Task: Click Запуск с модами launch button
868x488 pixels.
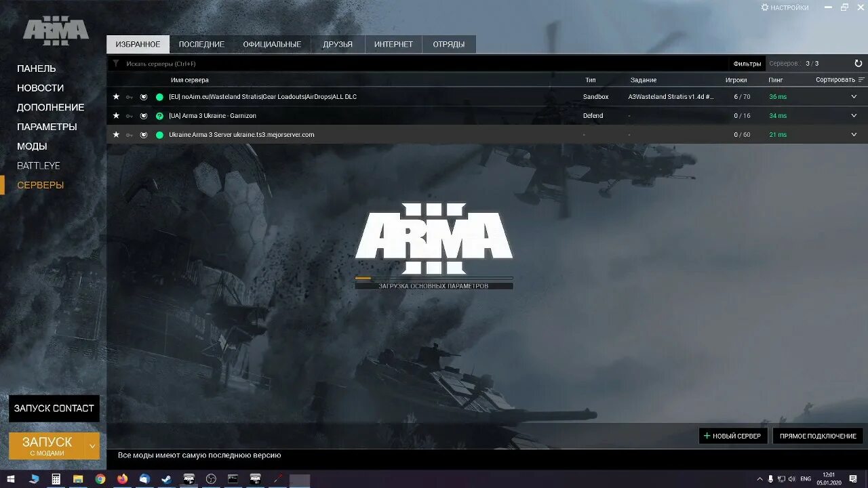Action: (47, 446)
